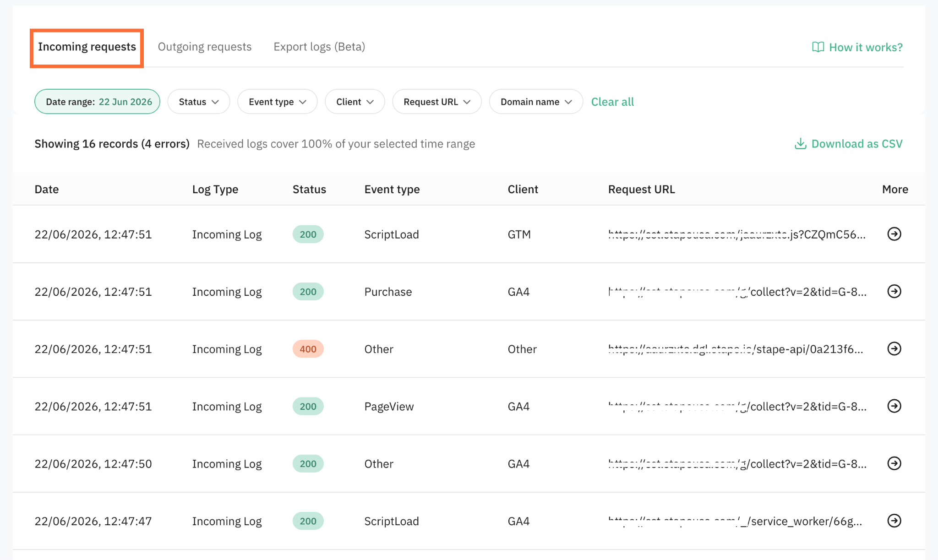
Task: Expand the Request URL filter dropdown
Action: [437, 102]
